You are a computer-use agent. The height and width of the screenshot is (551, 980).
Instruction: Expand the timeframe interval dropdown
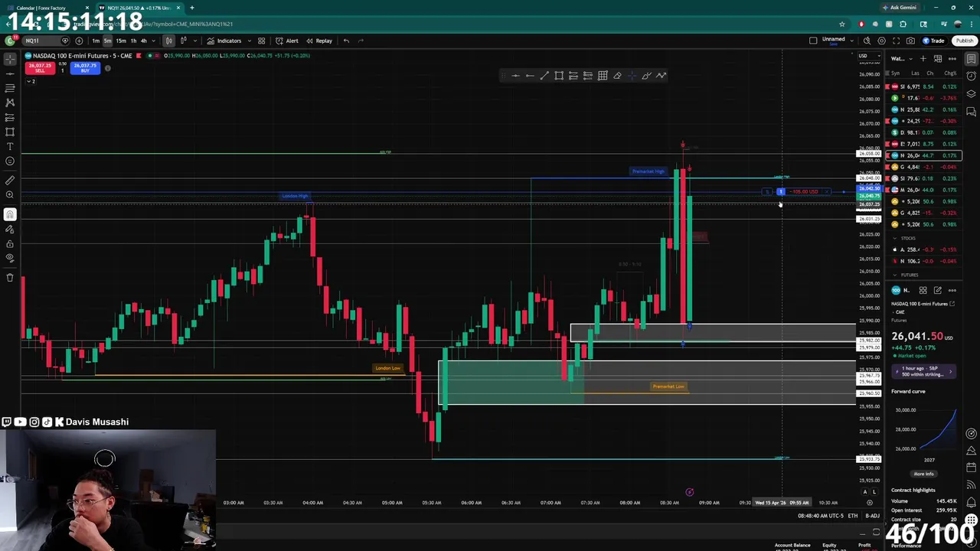pyautogui.click(x=155, y=41)
